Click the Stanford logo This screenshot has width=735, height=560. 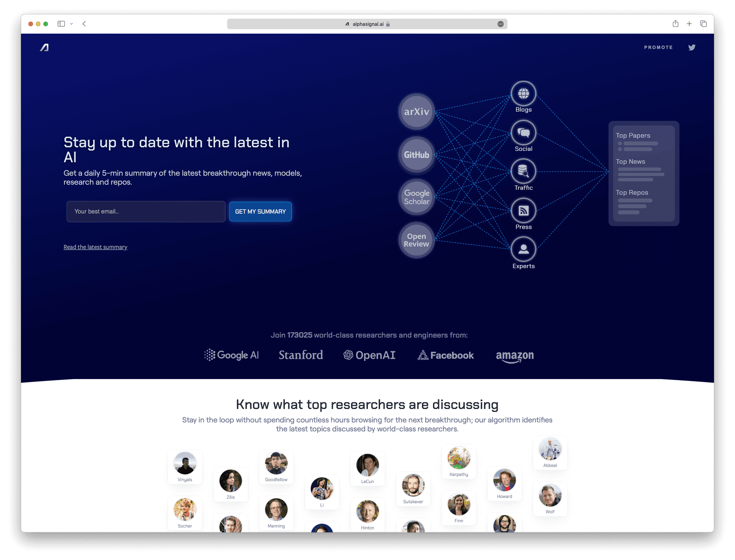[x=301, y=355]
